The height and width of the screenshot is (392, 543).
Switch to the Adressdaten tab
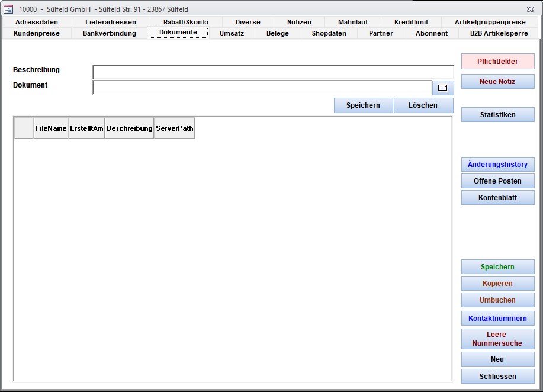click(37, 22)
